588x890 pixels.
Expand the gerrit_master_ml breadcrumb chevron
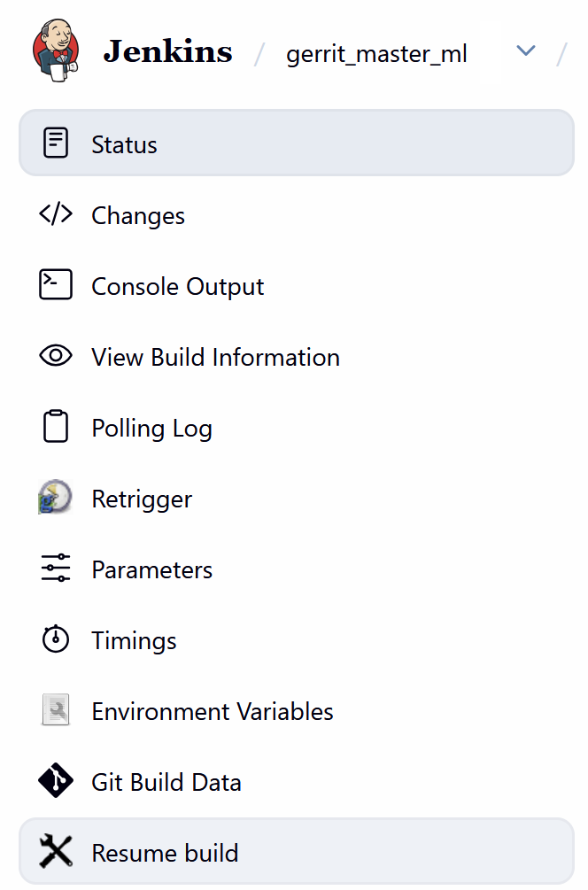525,50
